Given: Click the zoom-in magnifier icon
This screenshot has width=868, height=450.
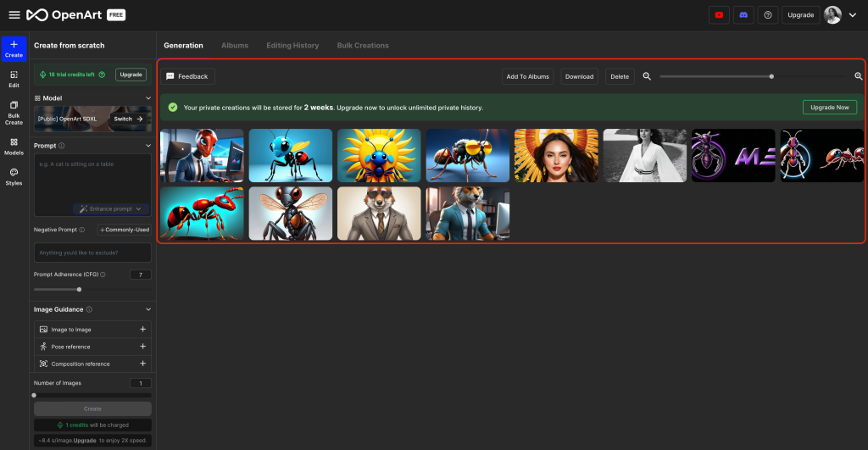Looking at the screenshot, I should point(858,76).
